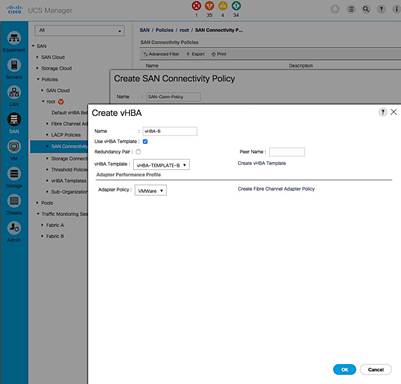Click Print in policies toolbar
401x384 pixels.
[219, 54]
